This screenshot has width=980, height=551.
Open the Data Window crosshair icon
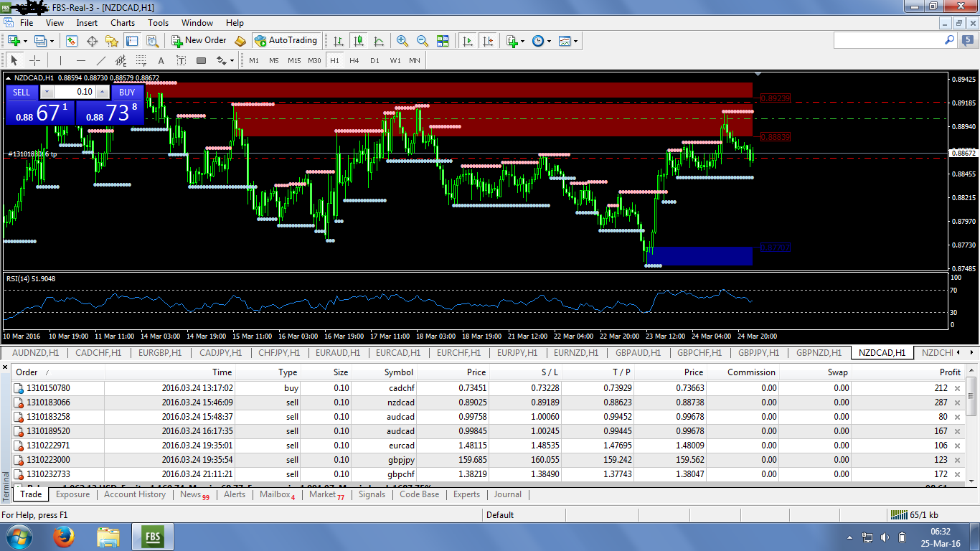tap(92, 41)
